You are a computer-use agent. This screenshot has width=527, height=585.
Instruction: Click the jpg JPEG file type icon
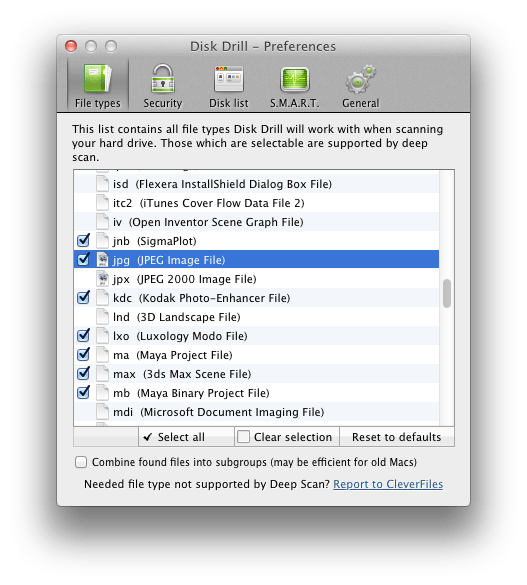click(x=102, y=260)
